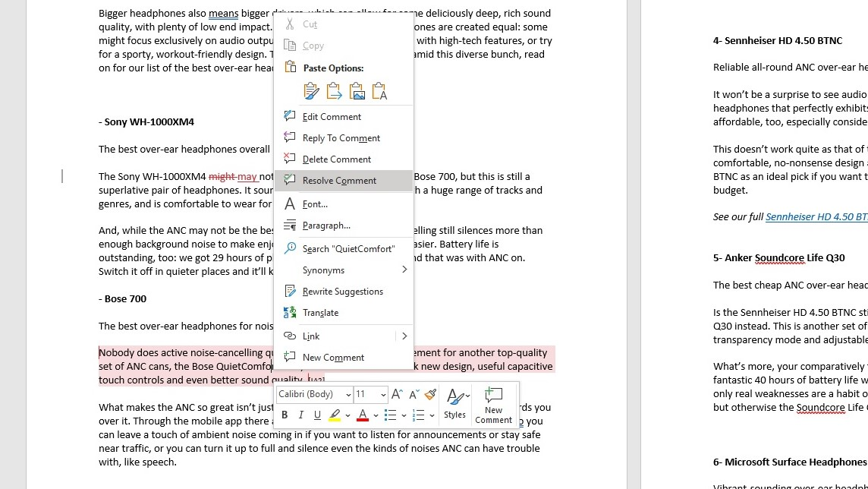Expand bullet library dropdown arrow
The height and width of the screenshot is (489, 868).
404,415
